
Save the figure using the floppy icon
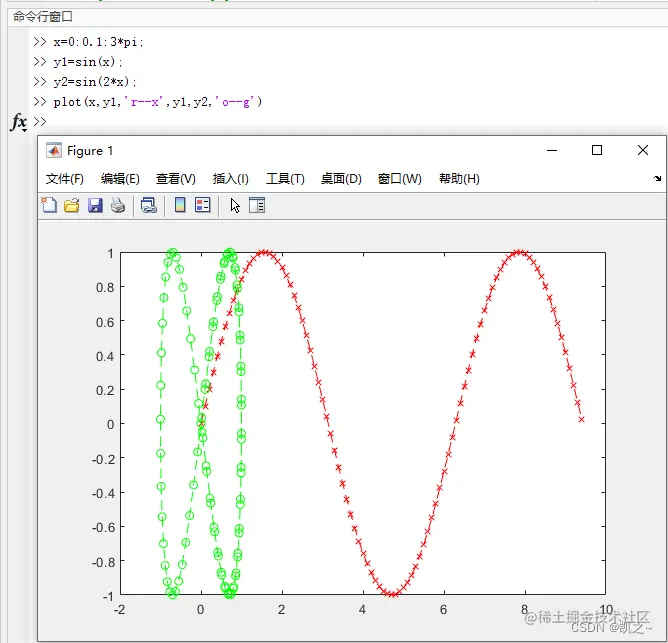pyautogui.click(x=95, y=205)
